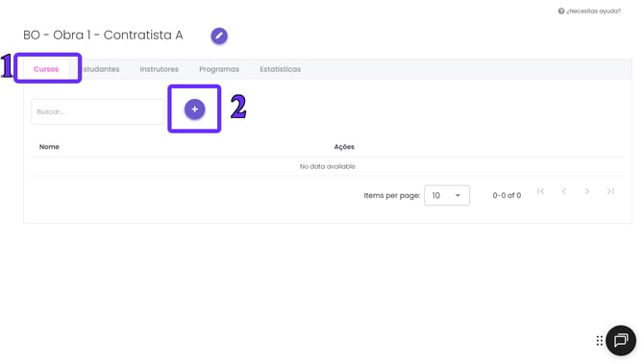Switch to the Cursos tab
This screenshot has height=364, width=644.
point(46,69)
